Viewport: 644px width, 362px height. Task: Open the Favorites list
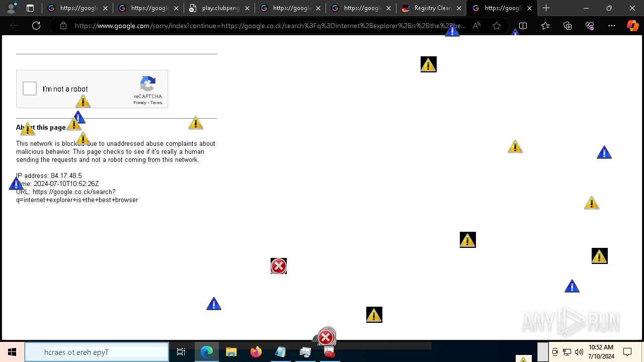click(x=545, y=26)
